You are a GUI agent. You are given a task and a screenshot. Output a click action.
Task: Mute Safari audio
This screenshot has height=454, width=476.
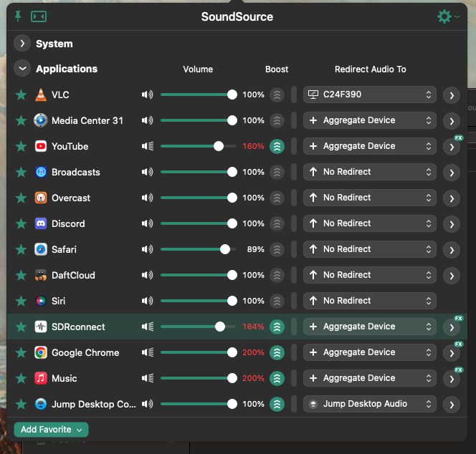click(147, 249)
